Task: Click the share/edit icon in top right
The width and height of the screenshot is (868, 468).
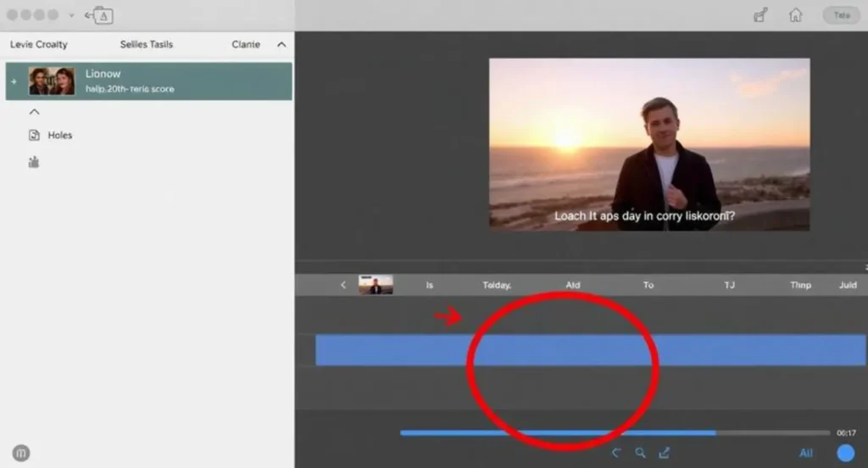Action: [760, 15]
